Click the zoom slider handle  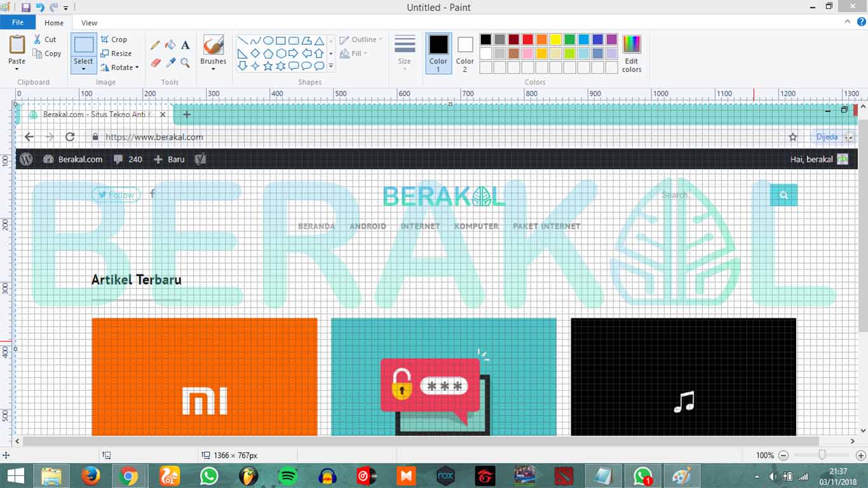pyautogui.click(x=822, y=455)
